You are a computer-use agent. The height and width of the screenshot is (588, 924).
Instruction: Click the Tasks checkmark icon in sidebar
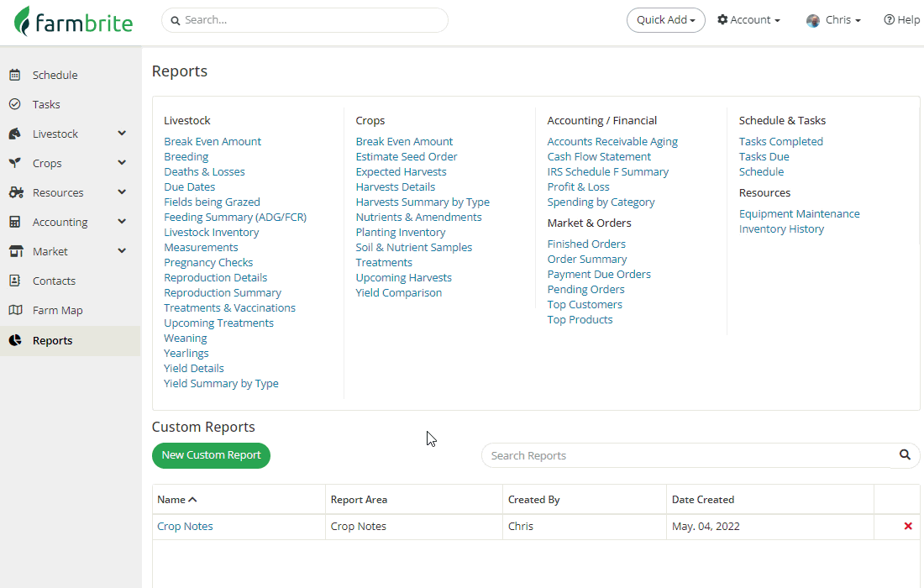(x=15, y=104)
